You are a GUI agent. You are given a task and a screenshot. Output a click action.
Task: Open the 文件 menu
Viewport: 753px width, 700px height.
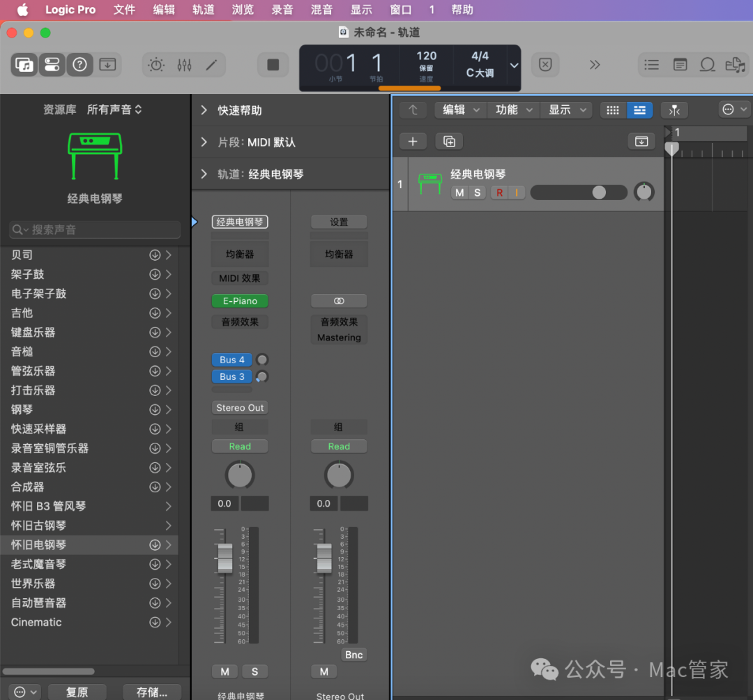click(124, 10)
